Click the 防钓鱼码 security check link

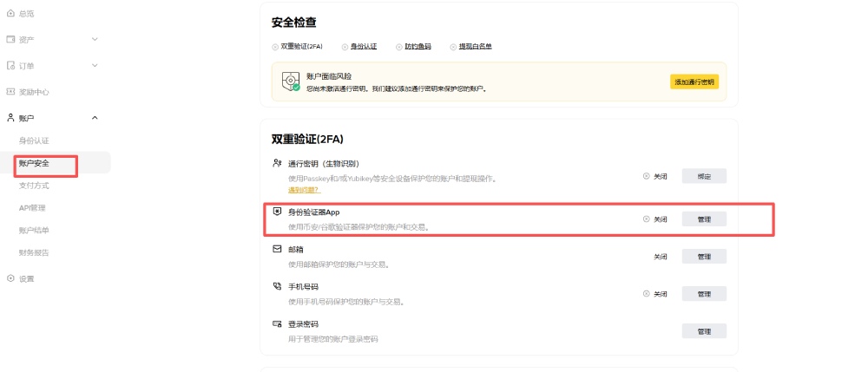coord(418,47)
